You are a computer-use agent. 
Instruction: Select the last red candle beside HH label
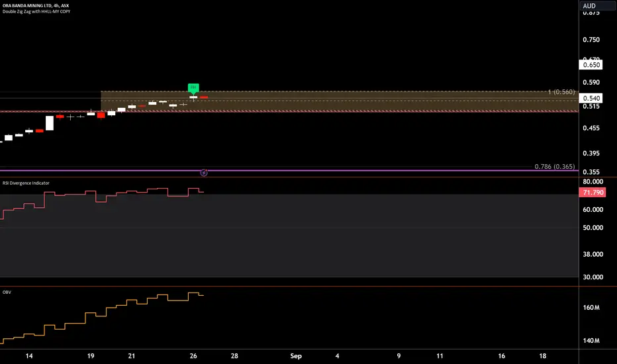204,97
